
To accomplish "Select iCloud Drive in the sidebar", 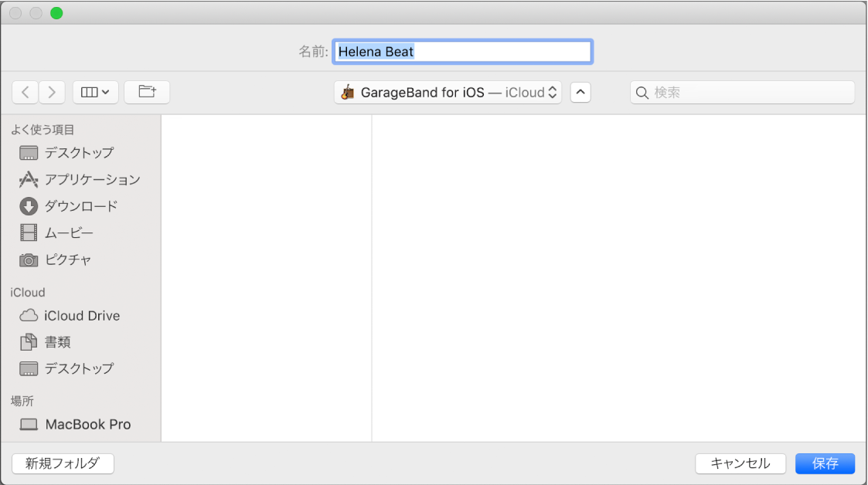I will [x=81, y=316].
